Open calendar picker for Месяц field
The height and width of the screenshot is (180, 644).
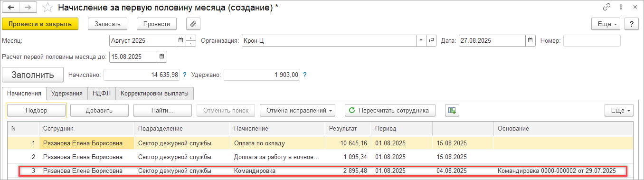pos(180,41)
